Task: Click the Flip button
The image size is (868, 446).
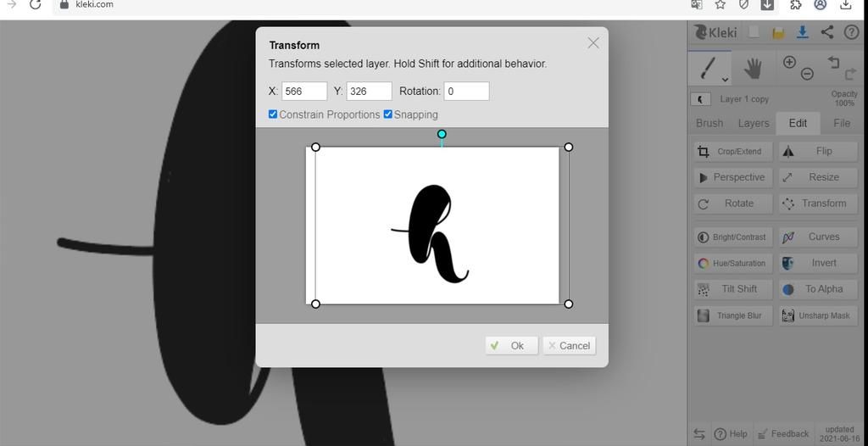Action: pyautogui.click(x=818, y=151)
